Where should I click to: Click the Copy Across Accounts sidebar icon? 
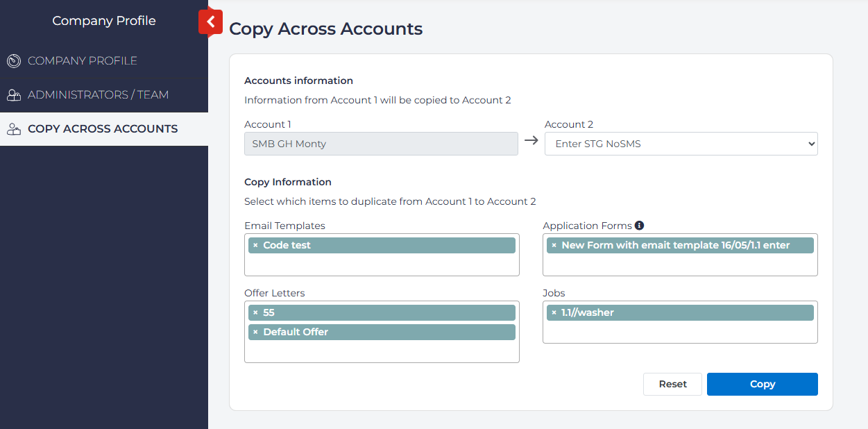click(x=14, y=128)
